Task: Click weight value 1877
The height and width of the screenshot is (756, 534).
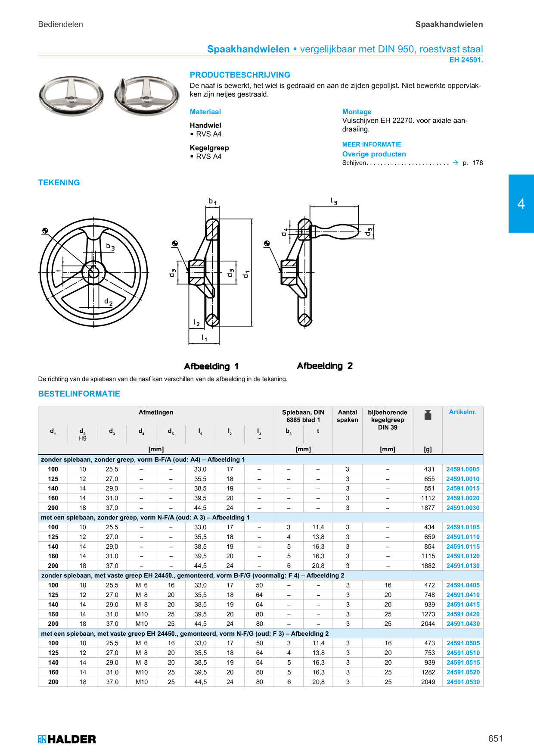Action: [428, 508]
